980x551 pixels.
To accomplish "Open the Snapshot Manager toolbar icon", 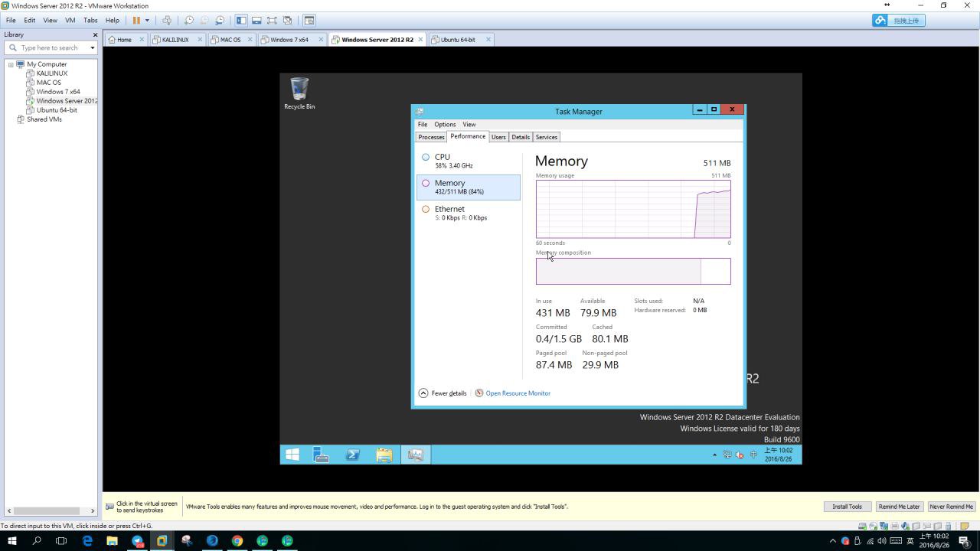I will (220, 21).
